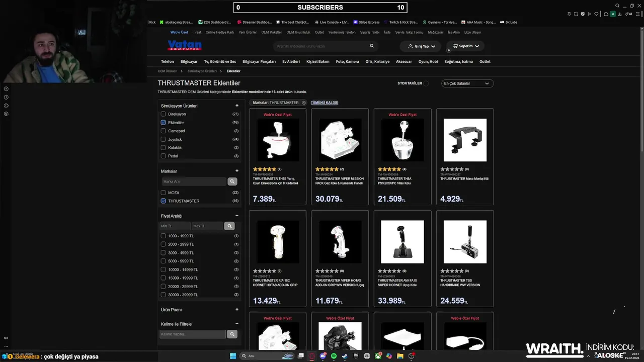Click the Mağazalar top link

click(x=436, y=32)
